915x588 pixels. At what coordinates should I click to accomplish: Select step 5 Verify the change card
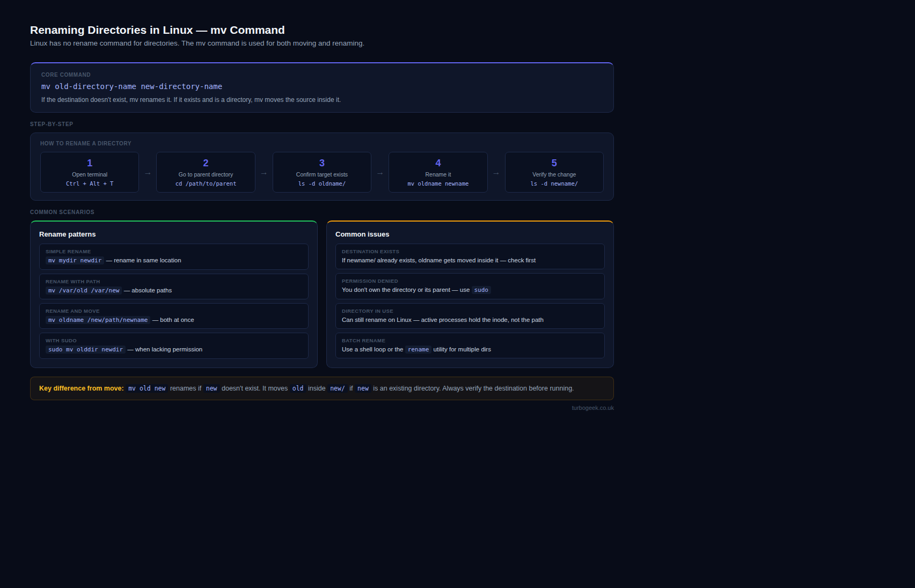click(x=554, y=172)
